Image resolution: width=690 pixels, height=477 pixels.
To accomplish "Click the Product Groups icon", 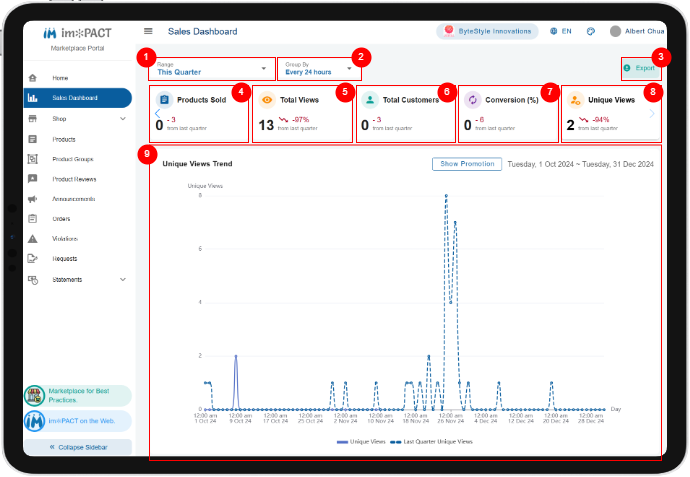I will 33,159.
